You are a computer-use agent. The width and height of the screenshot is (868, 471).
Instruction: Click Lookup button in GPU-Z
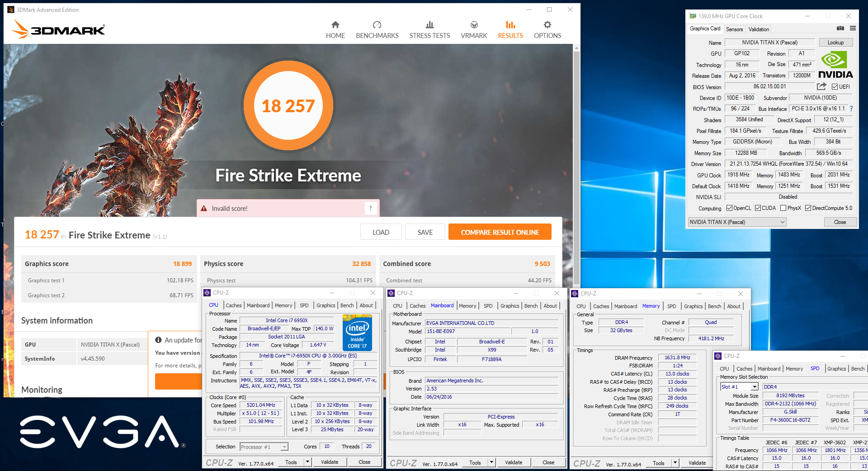[x=835, y=43]
